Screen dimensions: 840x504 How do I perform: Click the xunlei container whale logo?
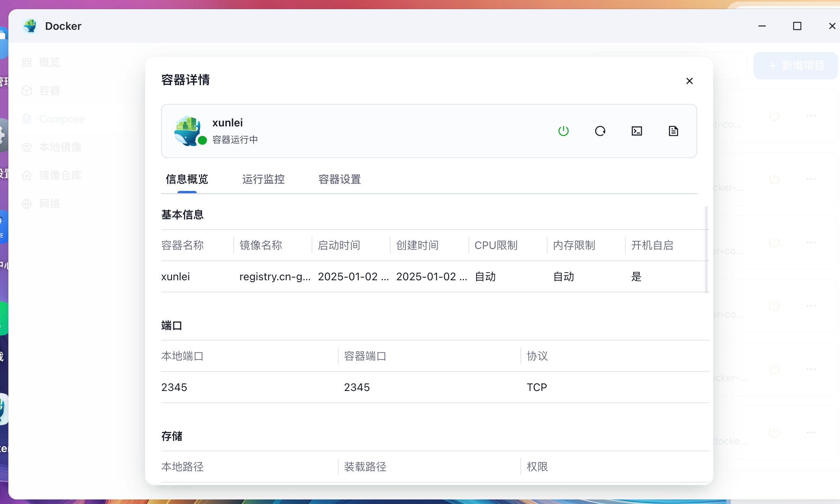(187, 131)
